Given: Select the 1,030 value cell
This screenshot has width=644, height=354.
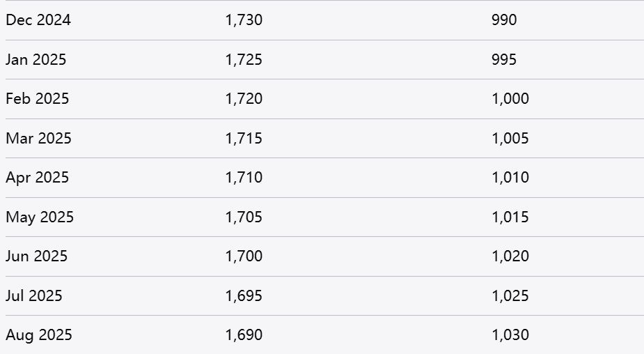Looking at the screenshot, I should tap(510, 335).
